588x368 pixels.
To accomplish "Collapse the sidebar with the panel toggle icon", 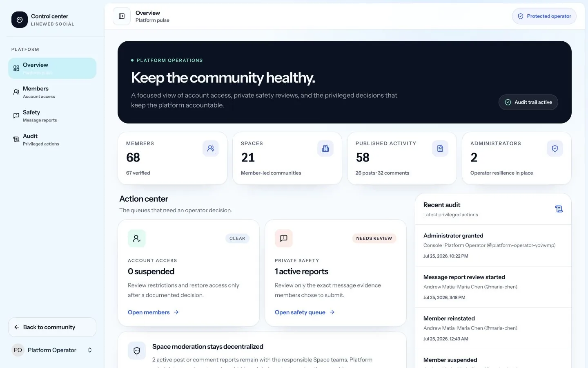I will click(122, 16).
